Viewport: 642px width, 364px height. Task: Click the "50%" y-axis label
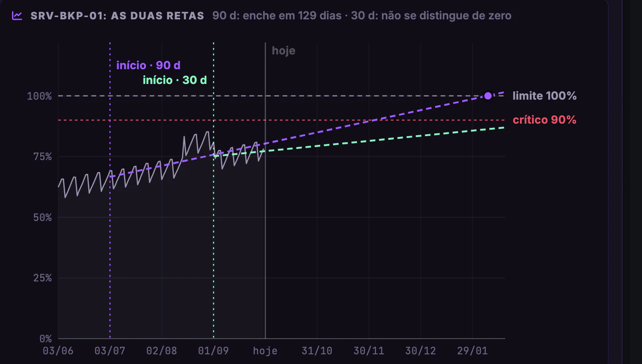[42, 217]
